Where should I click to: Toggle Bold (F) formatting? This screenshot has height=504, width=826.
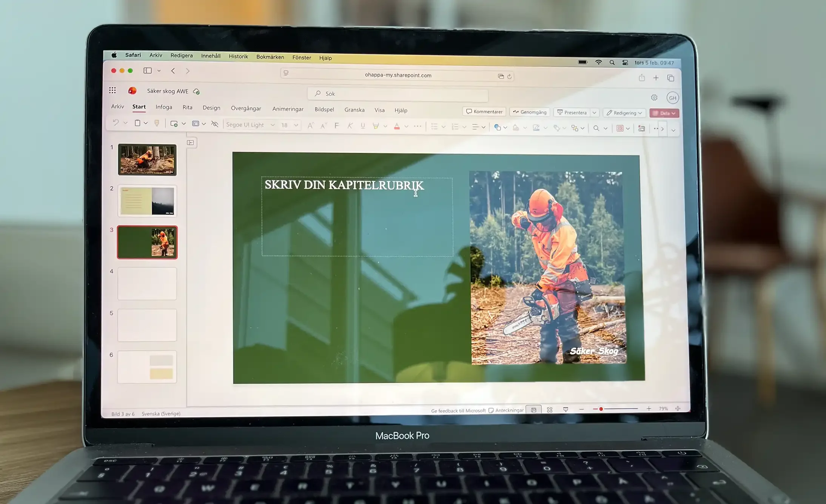point(336,126)
